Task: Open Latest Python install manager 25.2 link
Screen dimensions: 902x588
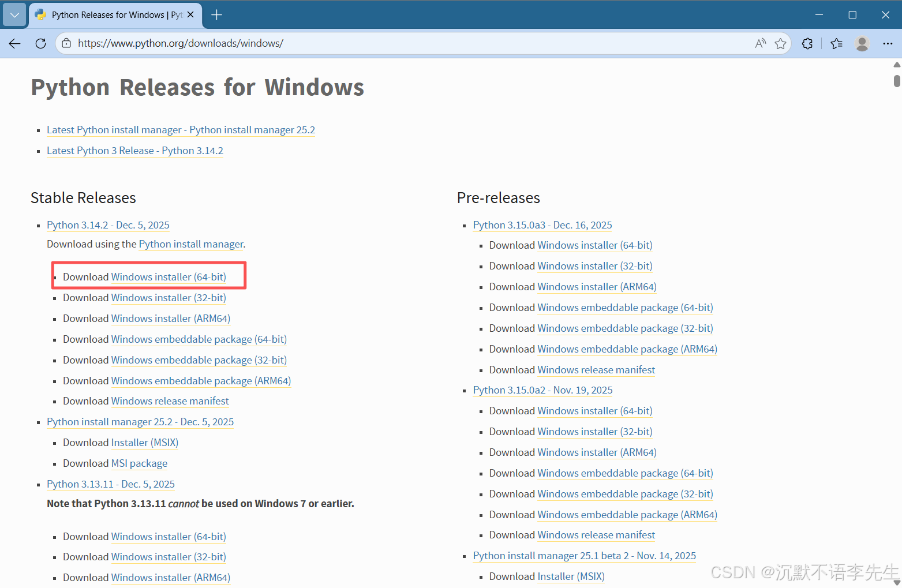Action: coord(181,130)
